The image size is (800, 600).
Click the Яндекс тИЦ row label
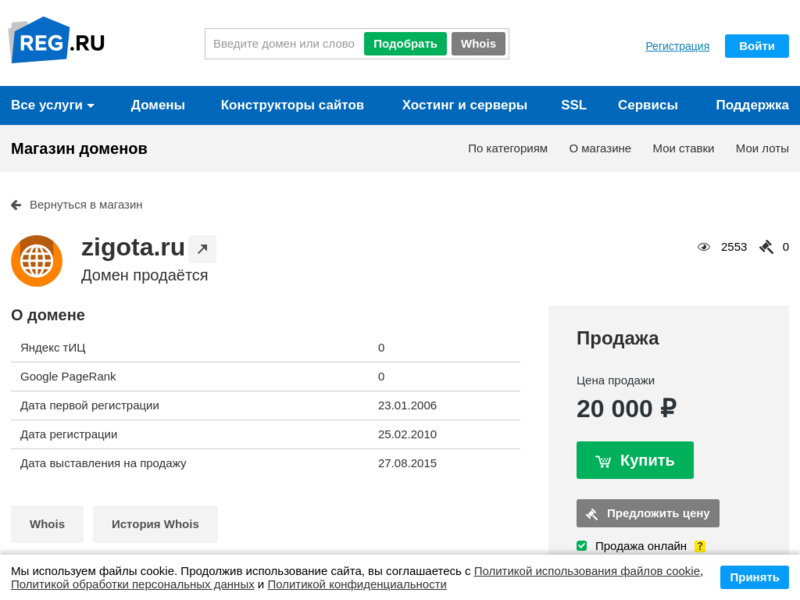pyautogui.click(x=53, y=348)
